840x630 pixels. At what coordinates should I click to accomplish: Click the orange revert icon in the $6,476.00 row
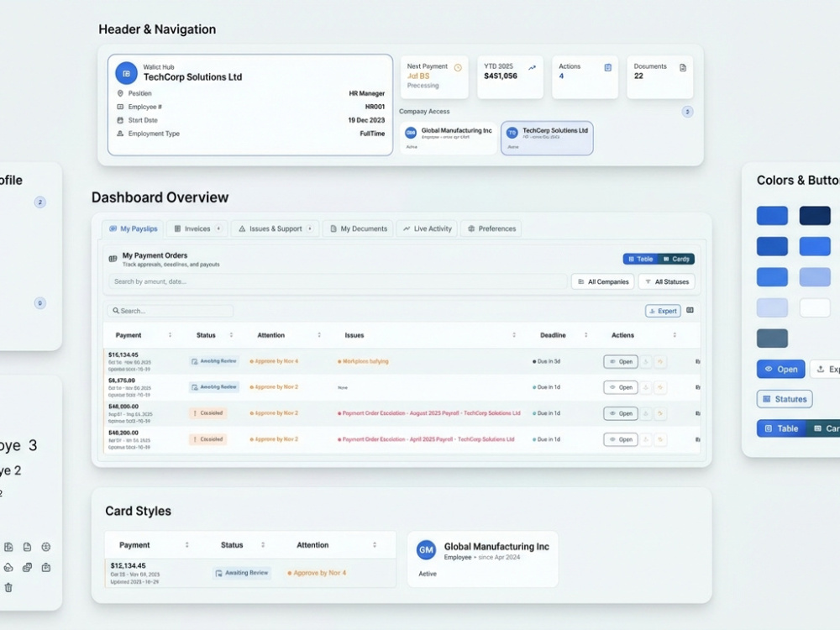click(x=660, y=387)
